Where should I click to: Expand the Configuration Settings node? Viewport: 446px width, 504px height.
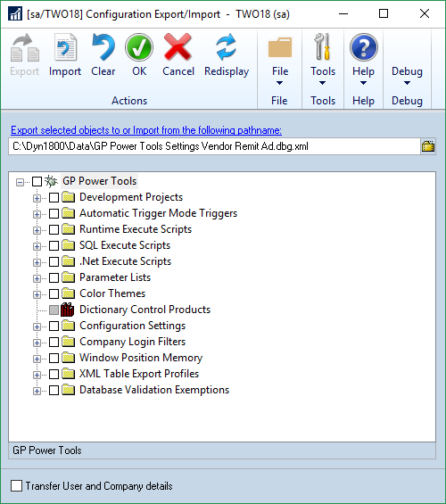click(x=37, y=326)
